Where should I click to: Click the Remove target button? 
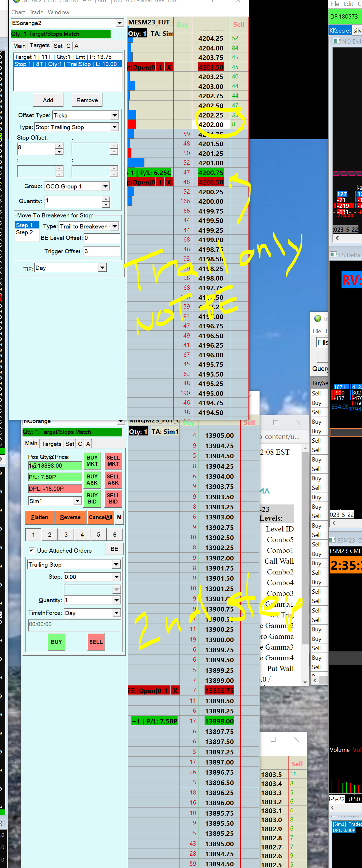point(87,100)
